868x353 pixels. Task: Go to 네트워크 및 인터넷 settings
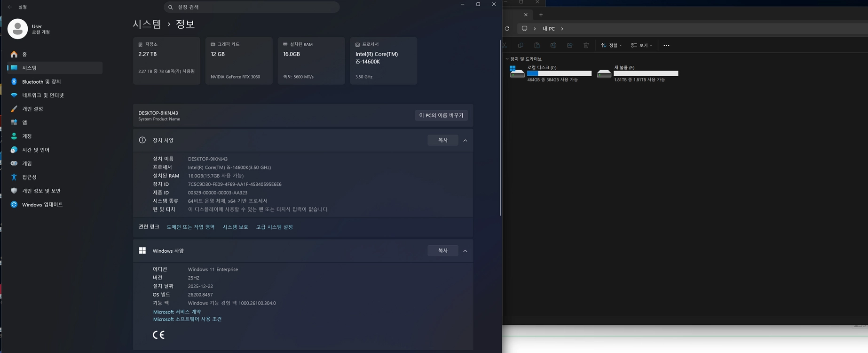click(x=55, y=95)
